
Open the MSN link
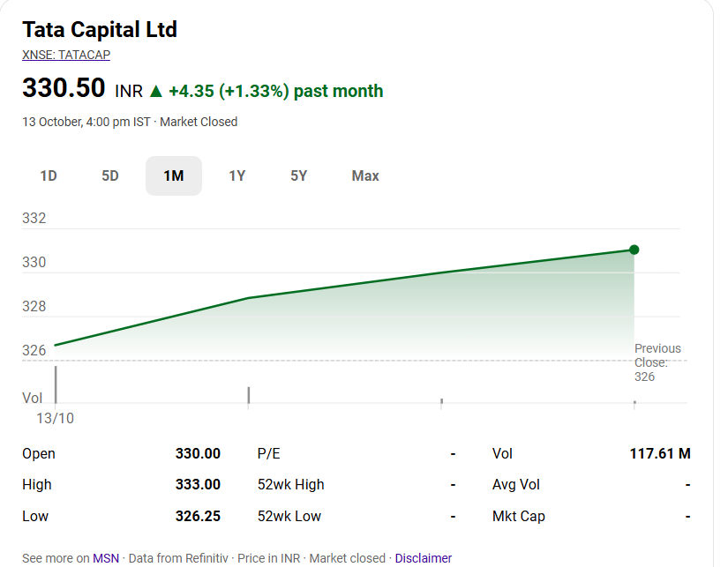click(x=106, y=558)
